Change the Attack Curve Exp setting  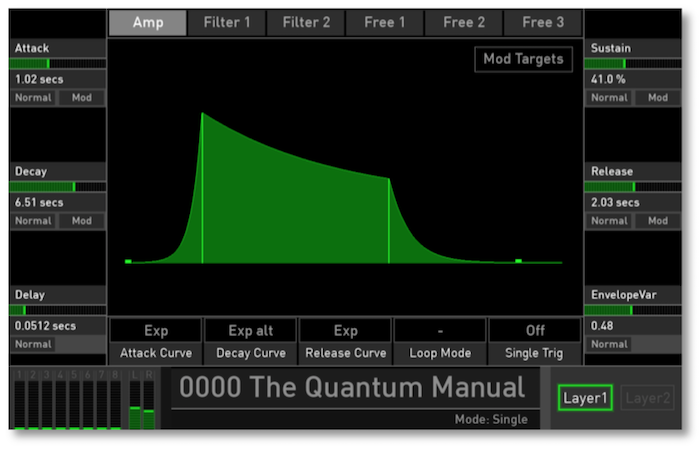point(156,331)
